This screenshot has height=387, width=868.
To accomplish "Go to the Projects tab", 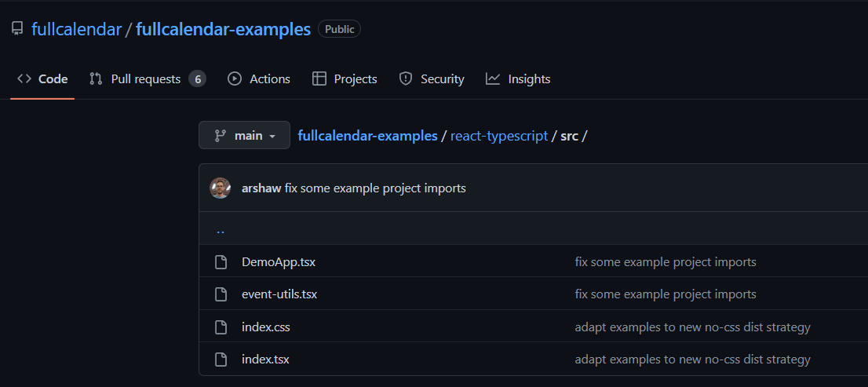I will (345, 79).
